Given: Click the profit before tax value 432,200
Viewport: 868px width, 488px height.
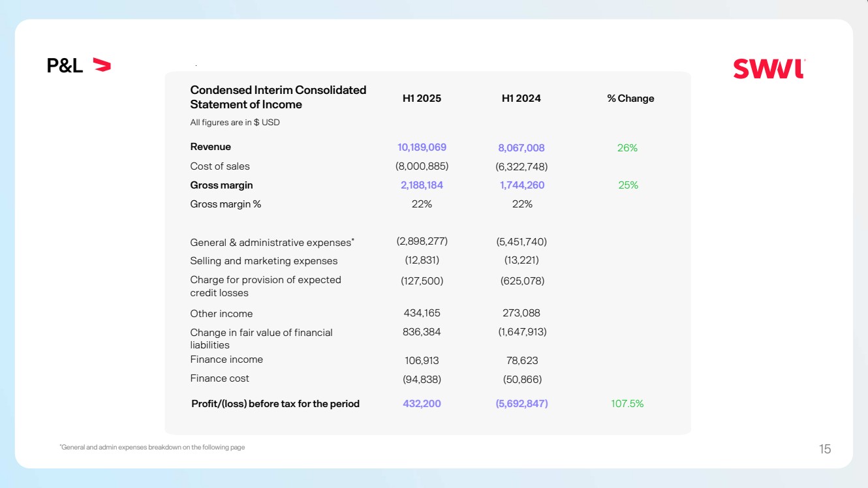Looking at the screenshot, I should pos(422,404).
